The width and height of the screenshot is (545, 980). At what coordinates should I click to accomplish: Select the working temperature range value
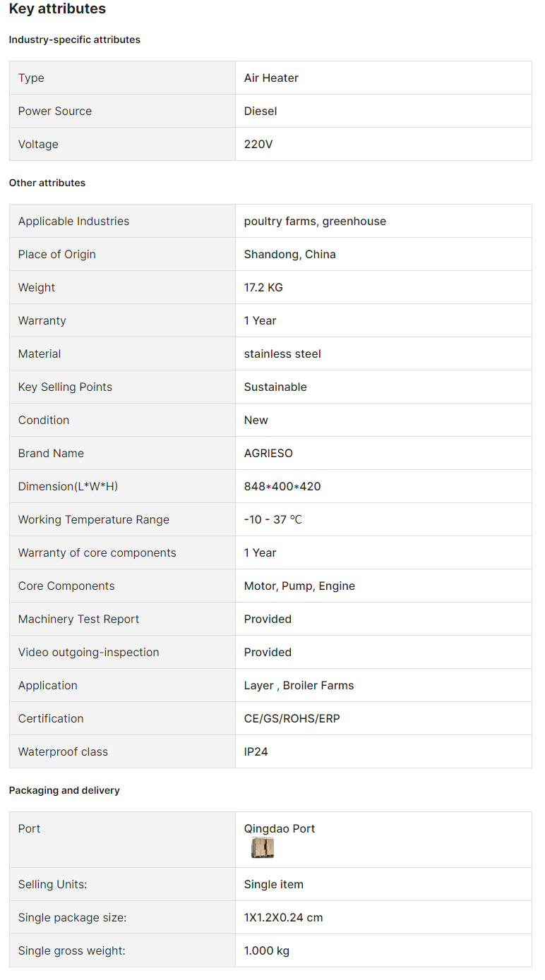(273, 519)
